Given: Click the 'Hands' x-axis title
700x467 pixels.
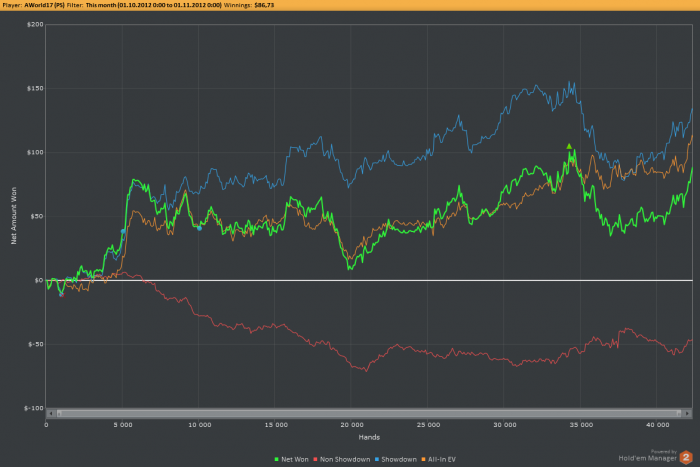Looking at the screenshot, I should coord(369,437).
